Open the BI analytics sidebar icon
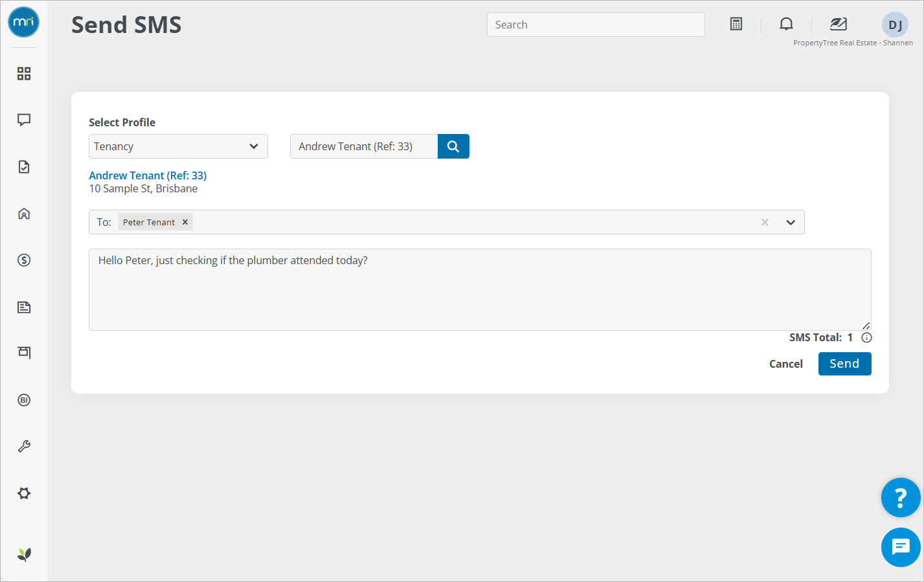 tap(24, 400)
